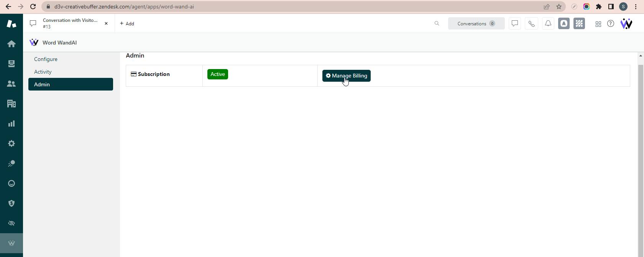Viewport: 644px width, 257px height.
Task: Select the Activity menu item
Action: click(43, 72)
